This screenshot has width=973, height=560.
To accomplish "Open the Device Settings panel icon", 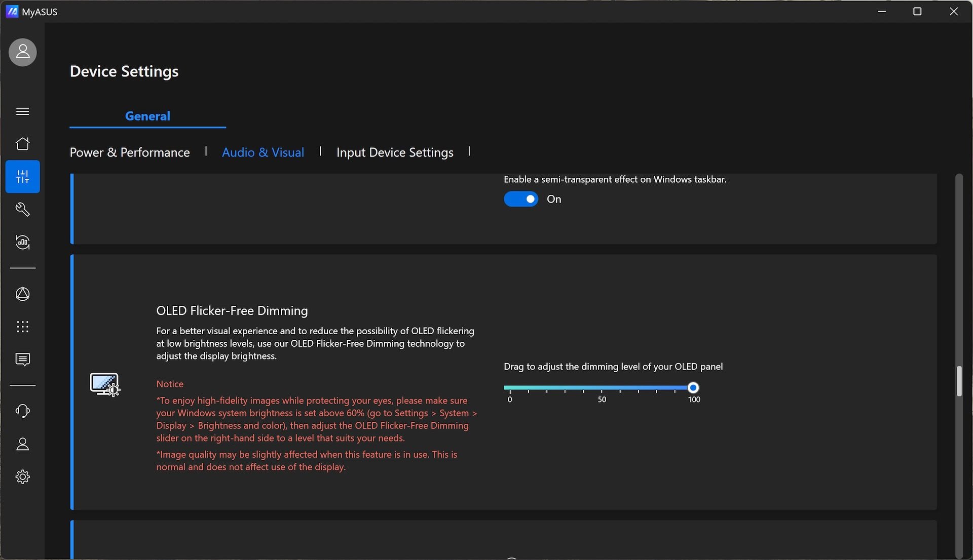I will click(x=22, y=176).
